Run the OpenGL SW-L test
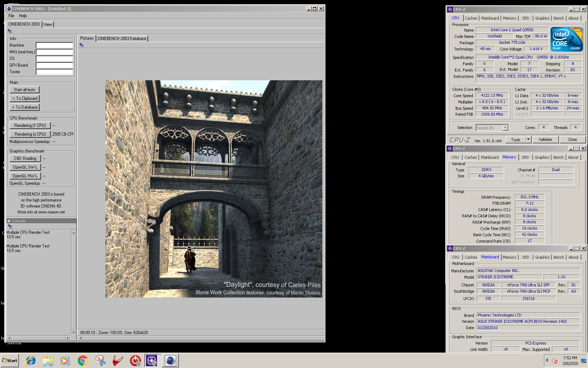 tap(25, 167)
